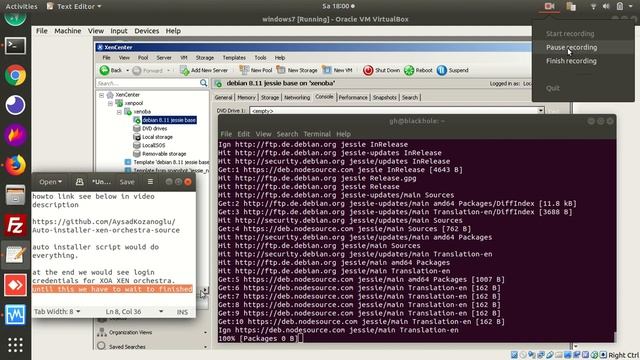640x360 pixels.
Task: Open the volume system tray icon
Action: 606,6
